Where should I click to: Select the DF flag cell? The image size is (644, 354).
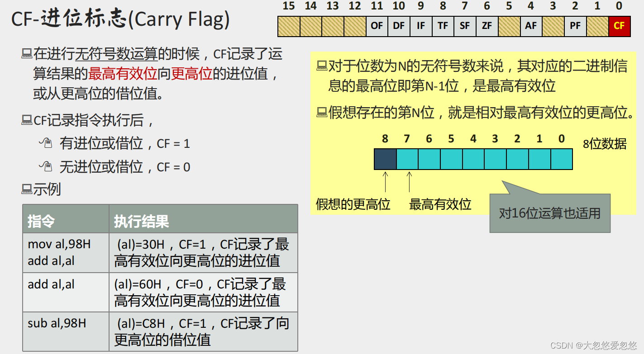399,26
